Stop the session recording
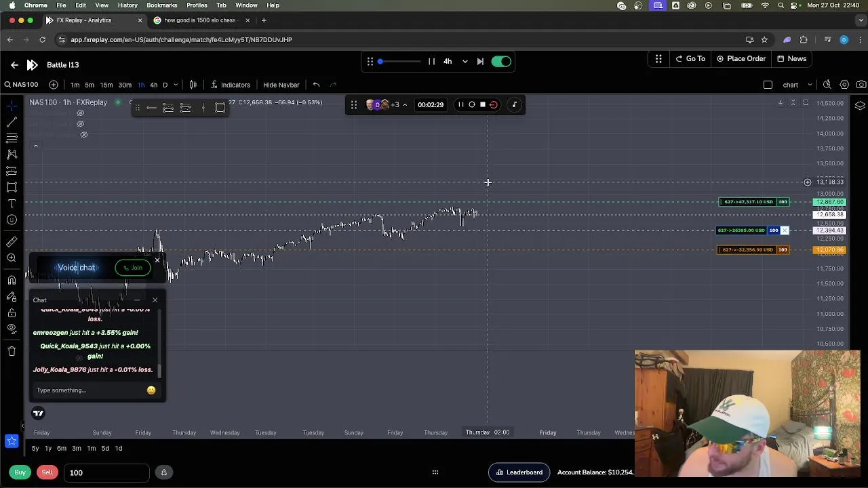The width and height of the screenshot is (868, 488). click(483, 104)
